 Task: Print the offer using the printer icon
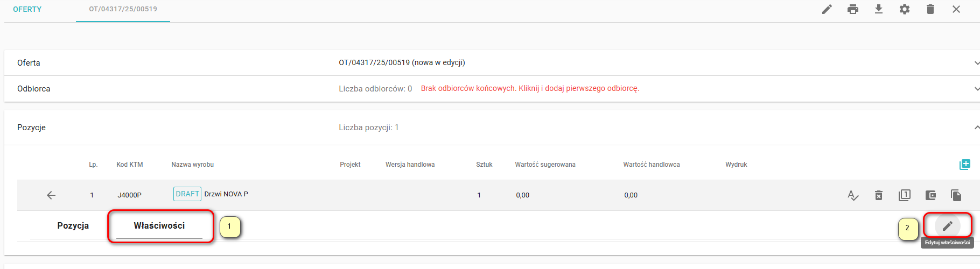tap(852, 9)
